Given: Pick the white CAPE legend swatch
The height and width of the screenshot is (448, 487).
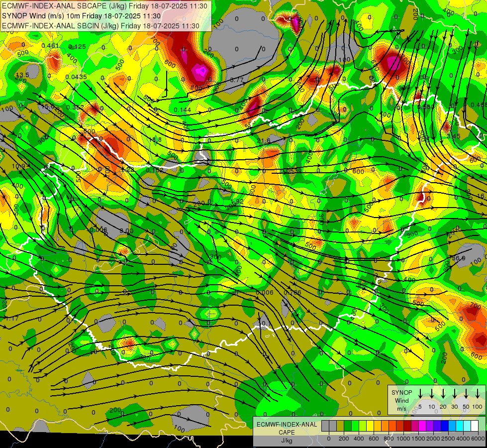Looking at the screenshot, I should pos(475,426).
